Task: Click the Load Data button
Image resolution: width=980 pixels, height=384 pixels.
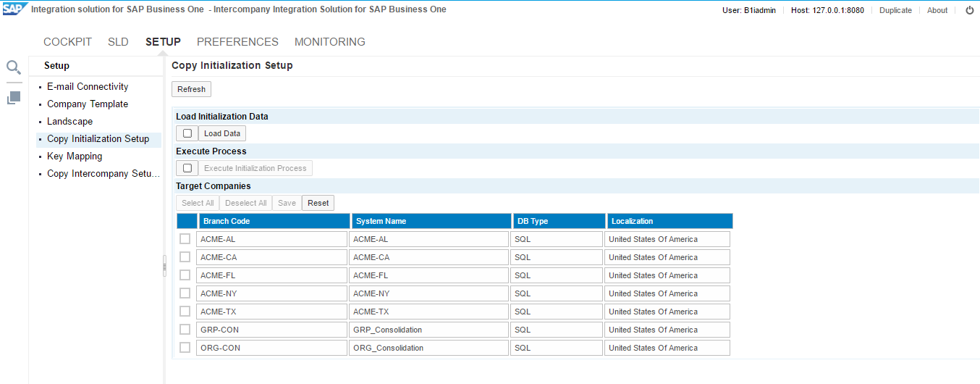Action: [x=222, y=133]
